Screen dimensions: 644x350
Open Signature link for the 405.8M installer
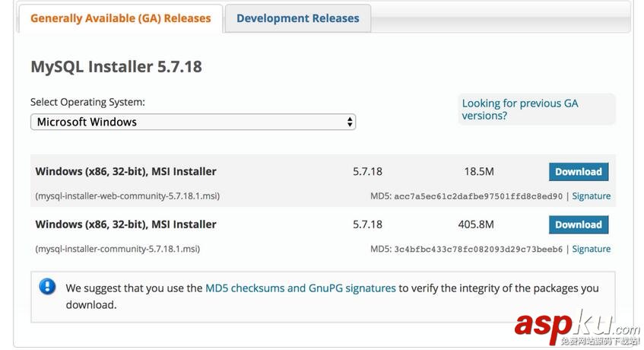click(592, 249)
